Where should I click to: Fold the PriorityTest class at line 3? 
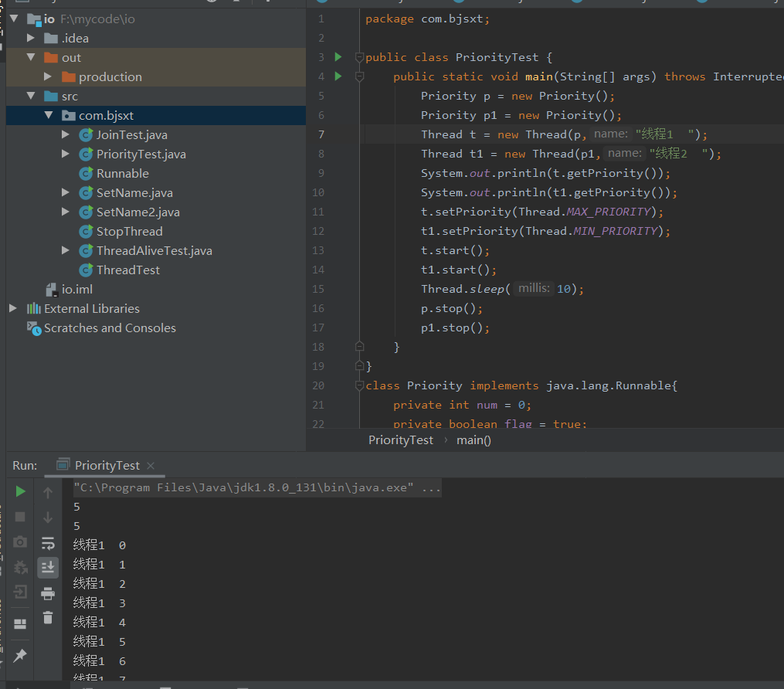pos(359,57)
